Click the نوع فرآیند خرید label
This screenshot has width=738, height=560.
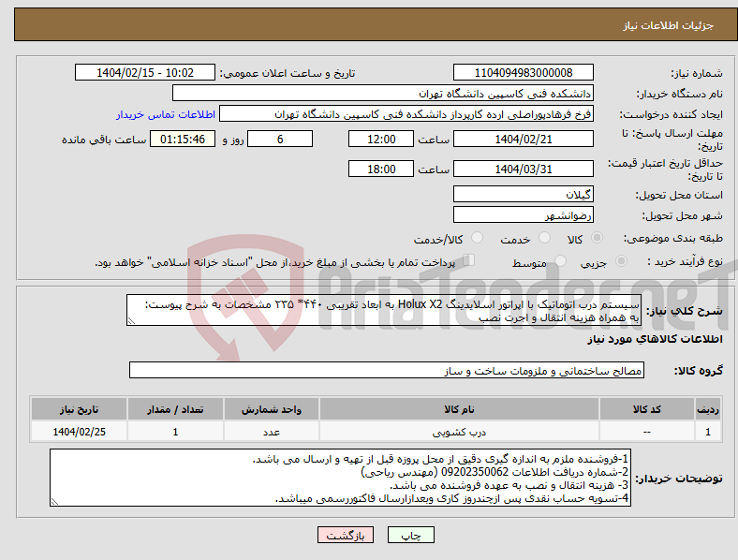coord(685,261)
